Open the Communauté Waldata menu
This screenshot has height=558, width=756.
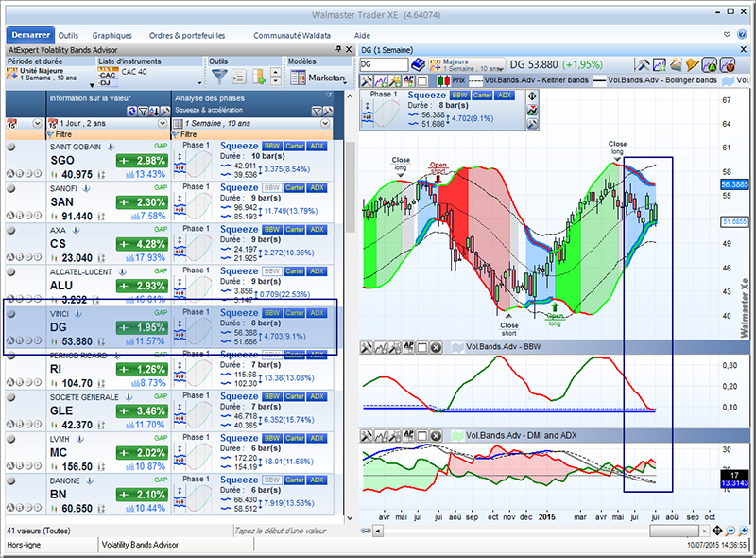click(x=292, y=35)
